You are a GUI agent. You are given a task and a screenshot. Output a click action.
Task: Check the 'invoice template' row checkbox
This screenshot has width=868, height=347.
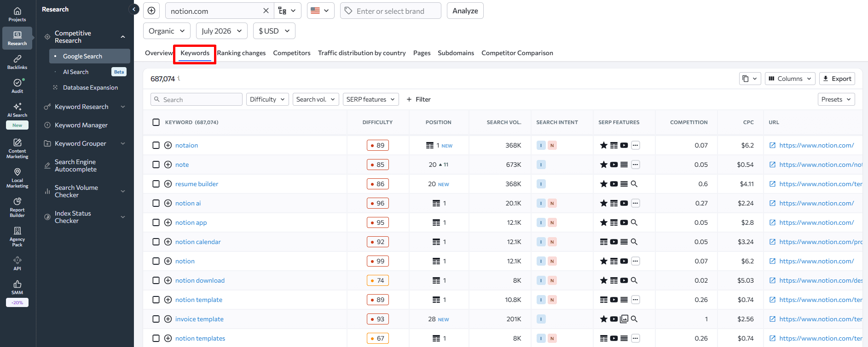point(156,319)
